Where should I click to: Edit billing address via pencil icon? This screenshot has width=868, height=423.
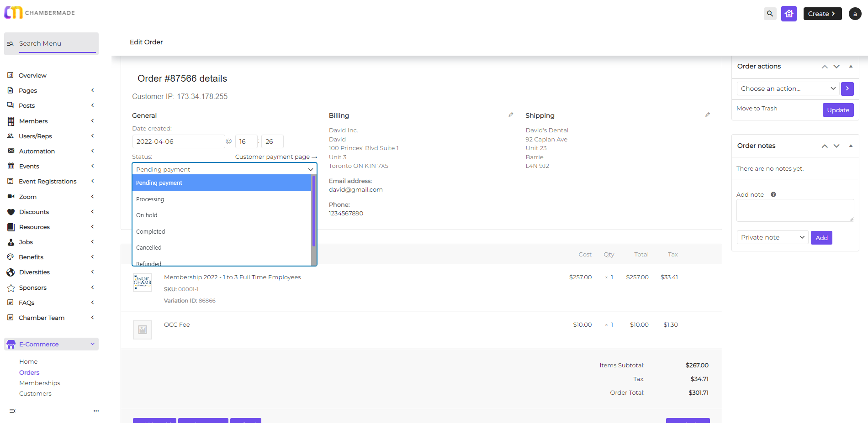pyautogui.click(x=511, y=115)
